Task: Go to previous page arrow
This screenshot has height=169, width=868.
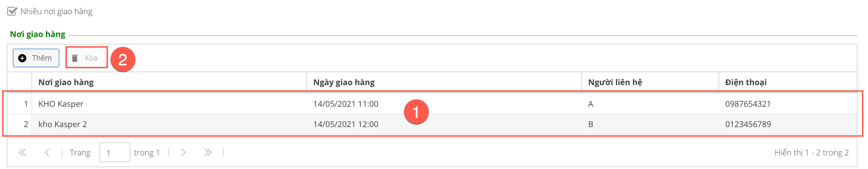Action: (x=47, y=153)
